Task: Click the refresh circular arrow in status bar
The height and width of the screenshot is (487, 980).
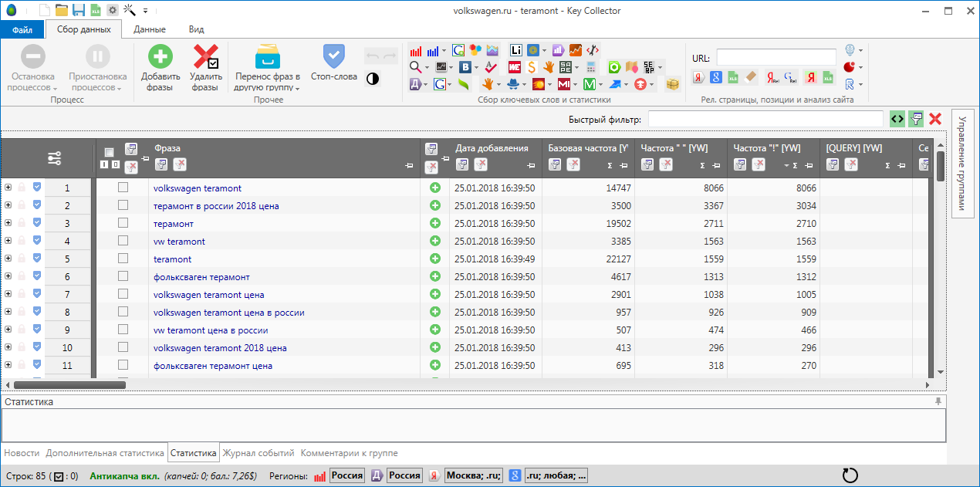Action: click(850, 475)
